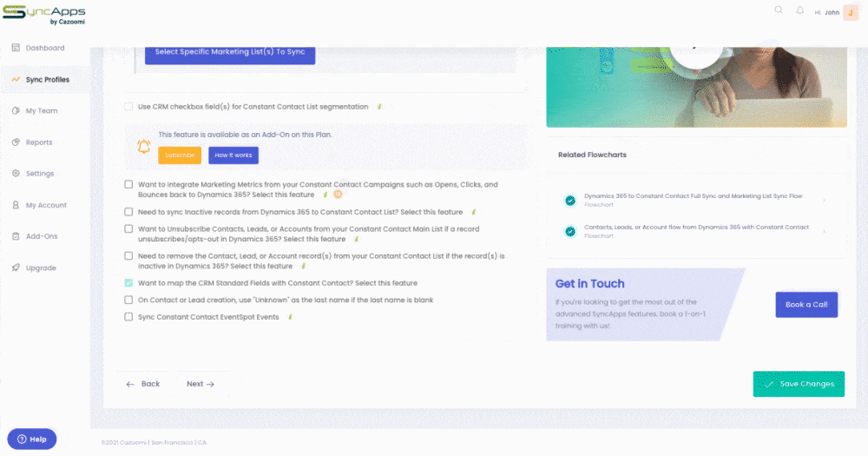
Task: Click info icon beside EventSpot Events option
Action: pos(290,317)
